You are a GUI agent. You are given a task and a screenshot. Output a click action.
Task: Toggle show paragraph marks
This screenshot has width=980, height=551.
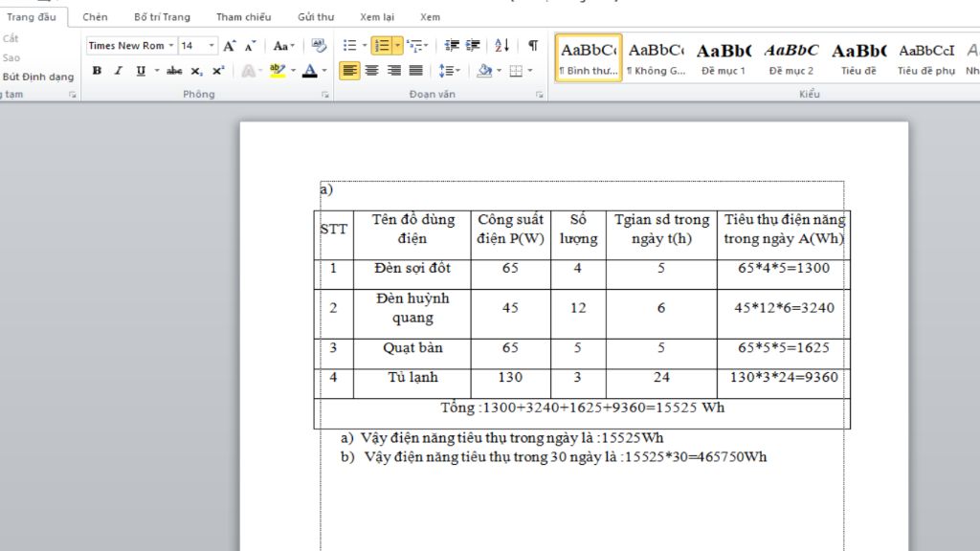(x=533, y=45)
